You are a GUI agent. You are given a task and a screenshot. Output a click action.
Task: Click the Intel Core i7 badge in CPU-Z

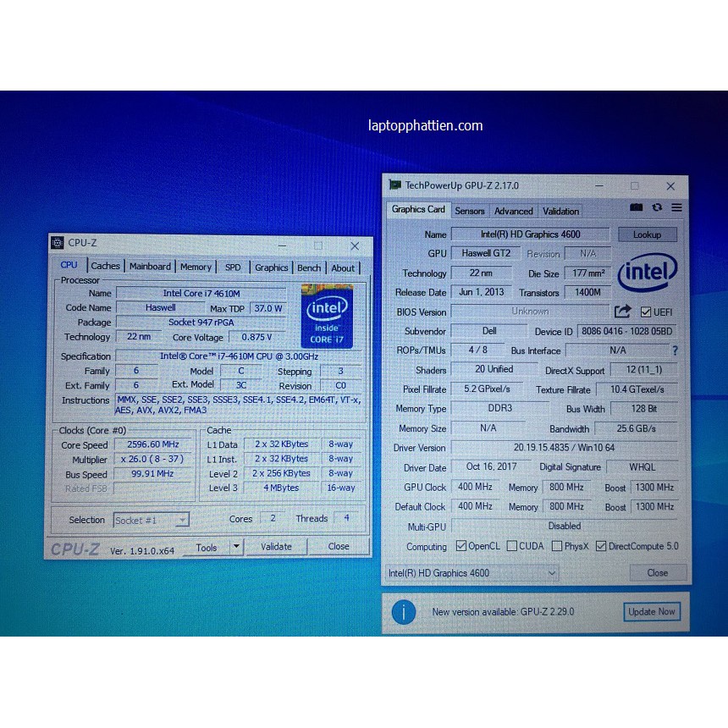327,317
